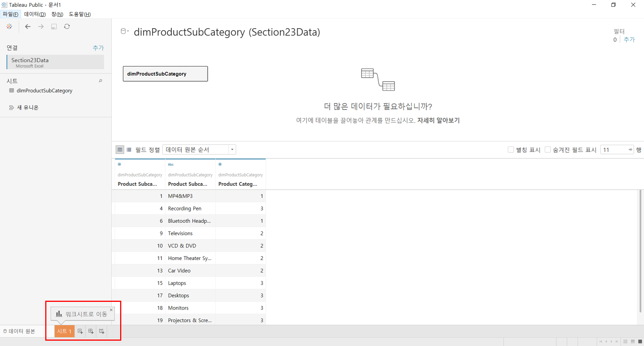The image size is (644, 346).
Task: Click the Desktops cell
Action: (x=190, y=295)
